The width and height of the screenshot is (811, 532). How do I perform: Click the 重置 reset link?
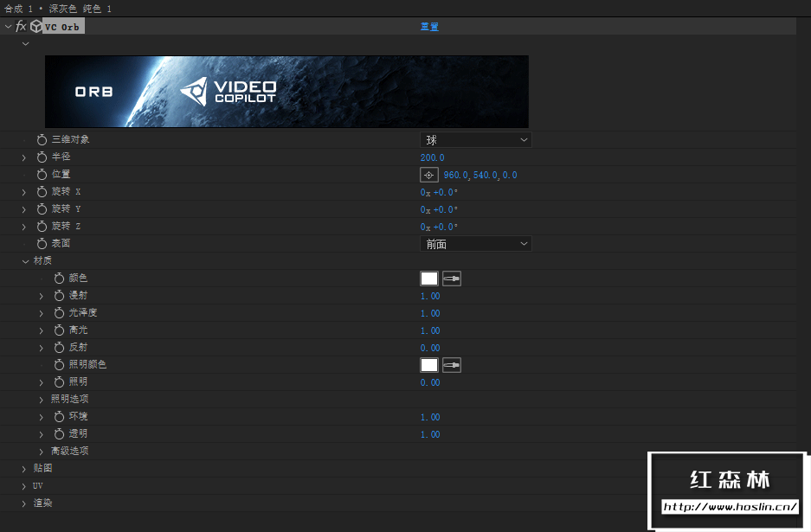pos(429,26)
